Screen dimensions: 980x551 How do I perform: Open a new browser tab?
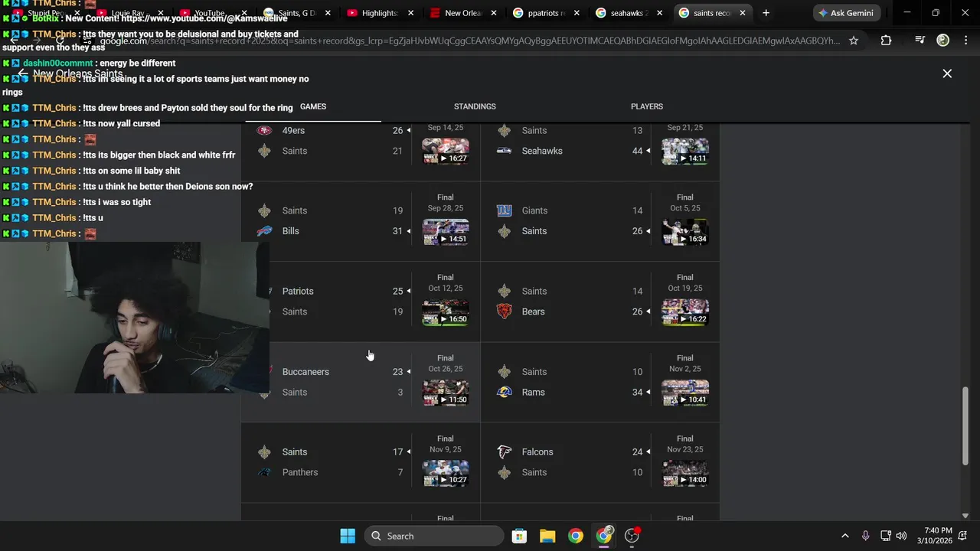pyautogui.click(x=766, y=13)
